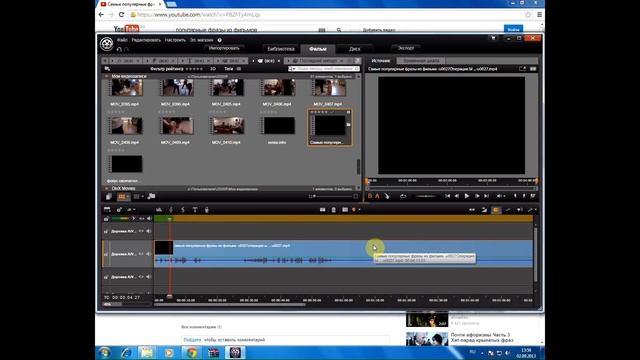This screenshot has height=360, width=640.
Task: Toggle 3D filter in library
Action: point(213,69)
